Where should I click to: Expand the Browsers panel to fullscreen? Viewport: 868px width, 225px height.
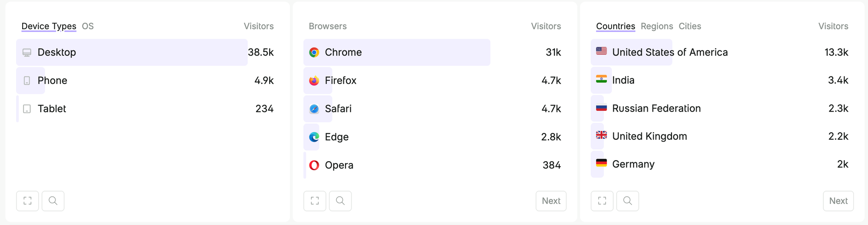[315, 201]
